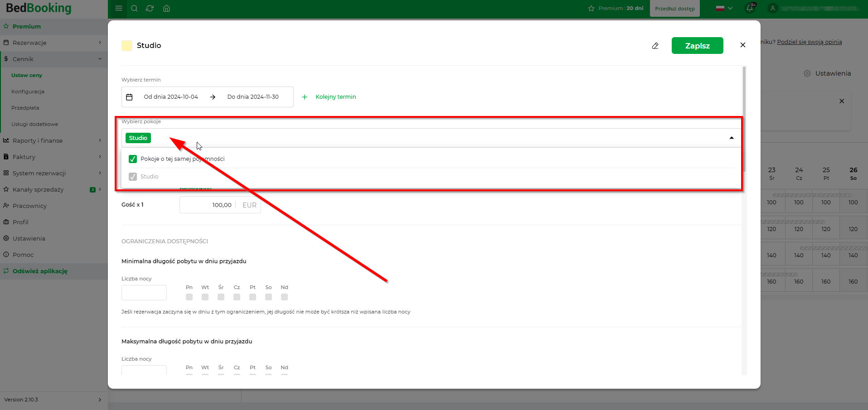The width and height of the screenshot is (868, 410).
Task: Click the Profil icon in sidebar
Action: pyautogui.click(x=6, y=222)
